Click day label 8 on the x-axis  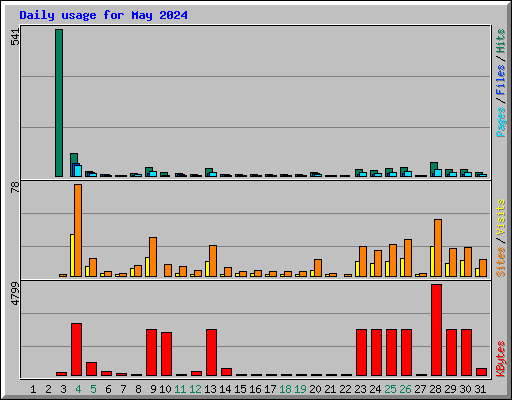click(138, 389)
